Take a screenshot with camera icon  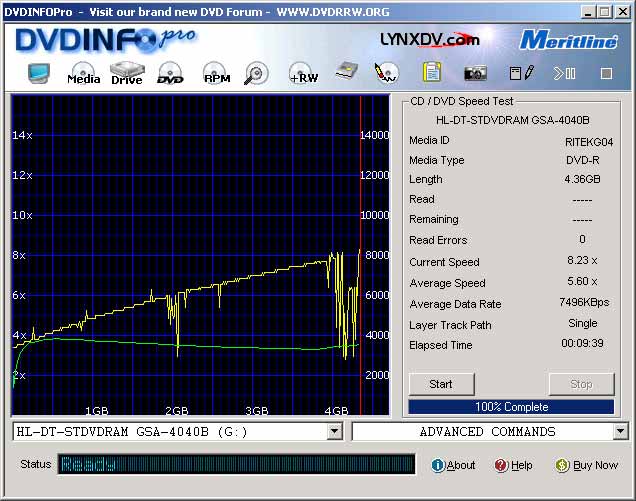(x=475, y=73)
